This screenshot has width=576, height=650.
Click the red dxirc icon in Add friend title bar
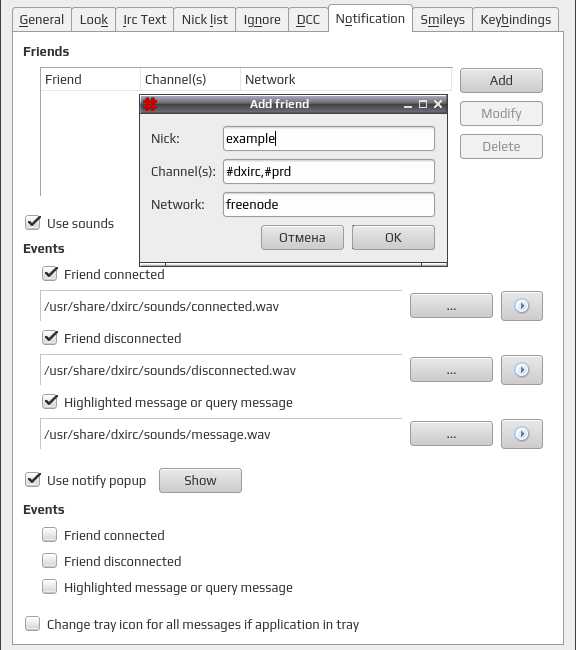tap(150, 104)
